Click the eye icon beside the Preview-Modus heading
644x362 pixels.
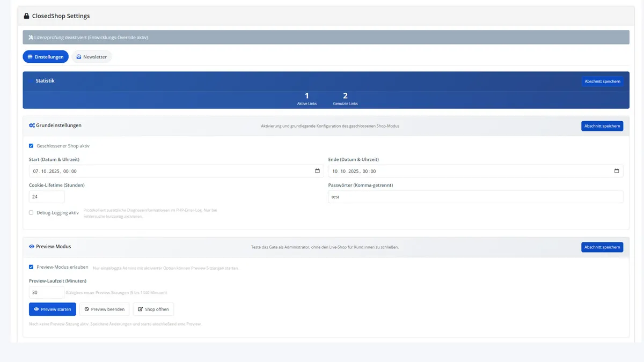pos(32,247)
